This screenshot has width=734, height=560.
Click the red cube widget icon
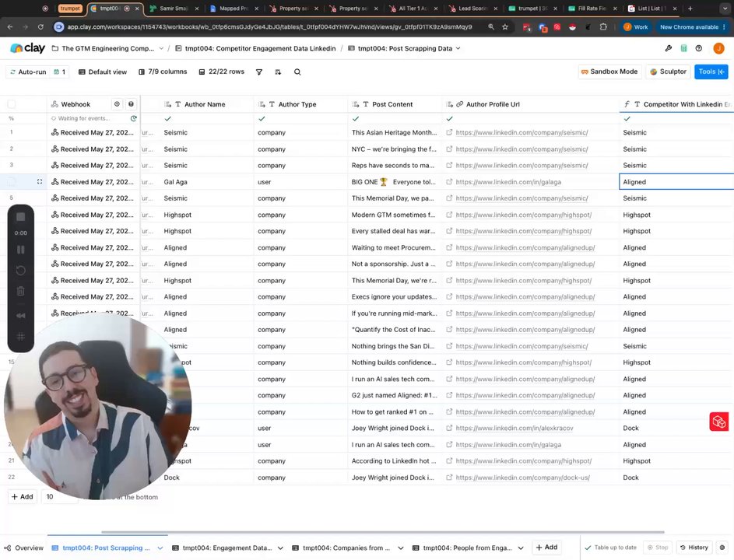pos(719,422)
